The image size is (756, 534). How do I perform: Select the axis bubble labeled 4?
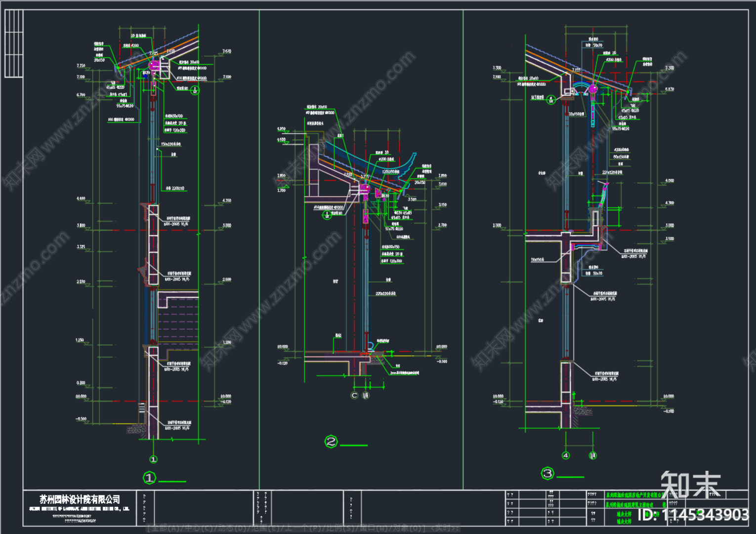pyautogui.click(x=566, y=455)
